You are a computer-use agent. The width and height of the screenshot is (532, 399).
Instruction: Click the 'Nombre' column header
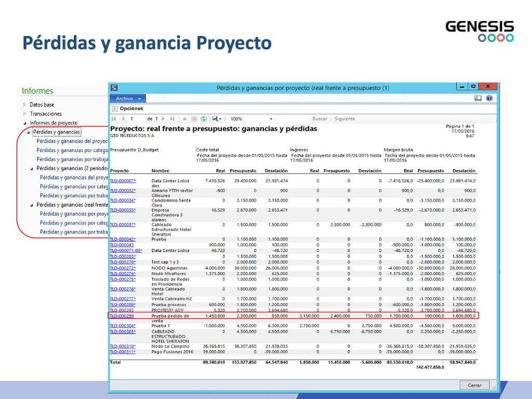[160, 170]
